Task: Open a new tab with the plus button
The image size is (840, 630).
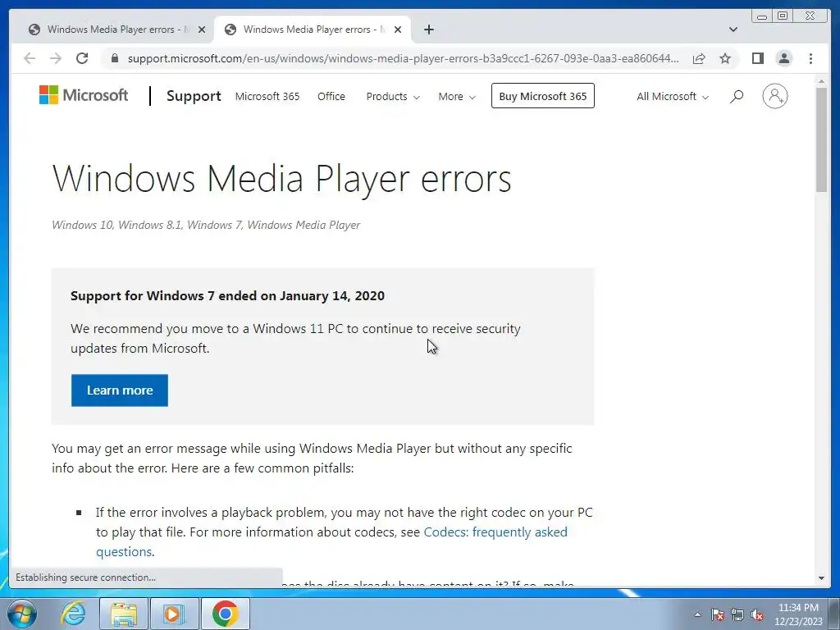Action: (428, 30)
